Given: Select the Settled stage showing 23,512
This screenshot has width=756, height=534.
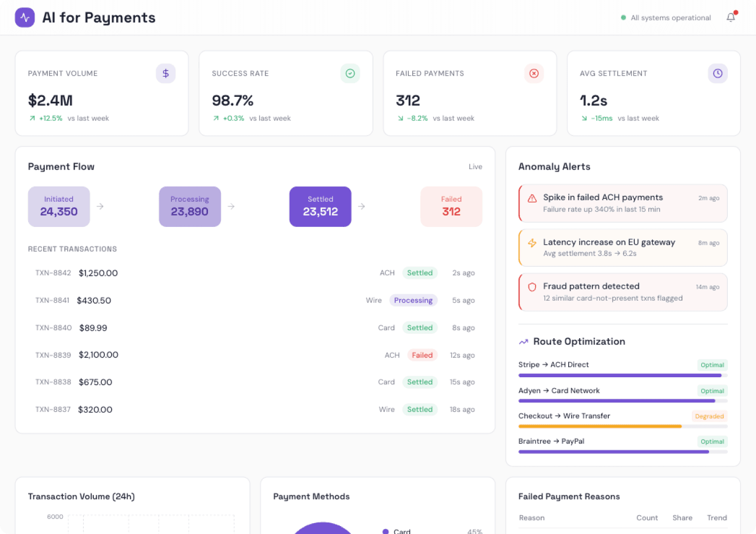Looking at the screenshot, I should point(320,206).
